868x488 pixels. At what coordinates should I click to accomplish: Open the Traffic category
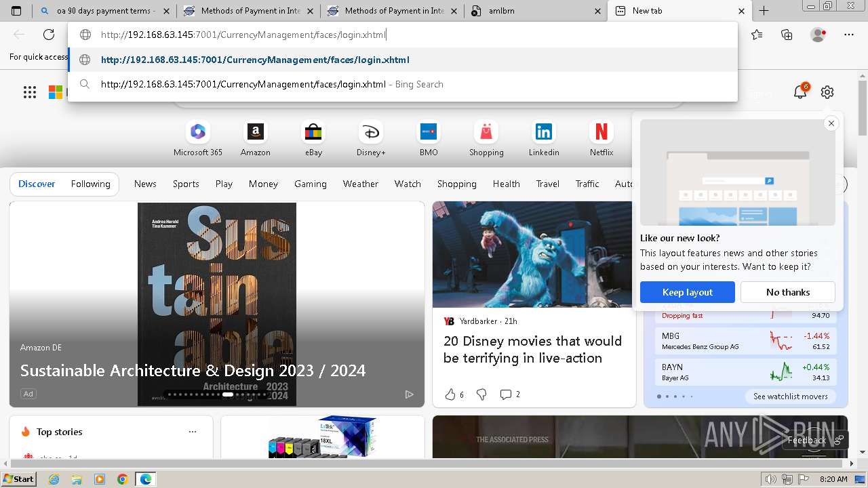[x=587, y=184]
